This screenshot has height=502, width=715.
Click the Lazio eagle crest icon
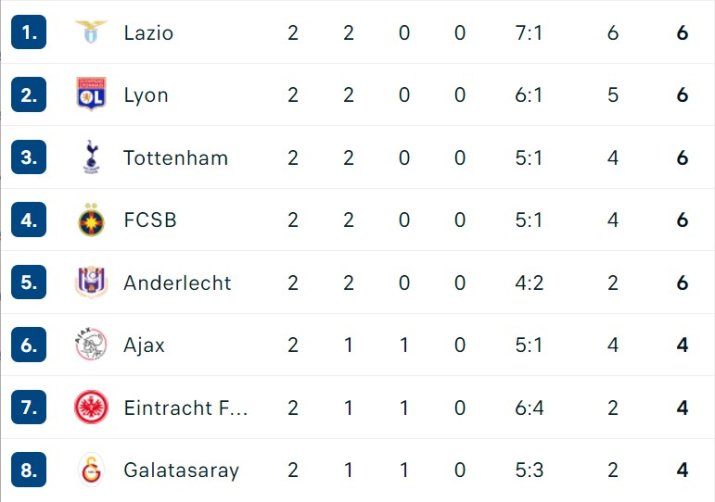(x=91, y=32)
